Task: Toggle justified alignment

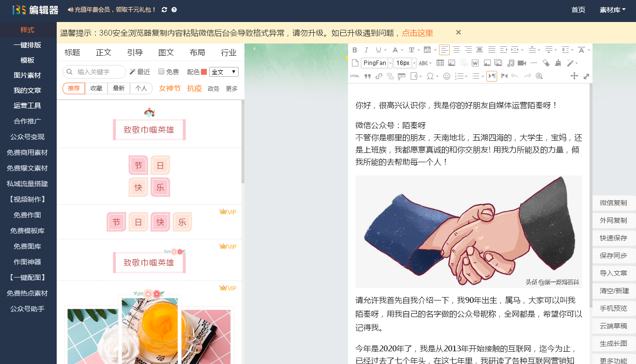Action: [x=492, y=50]
